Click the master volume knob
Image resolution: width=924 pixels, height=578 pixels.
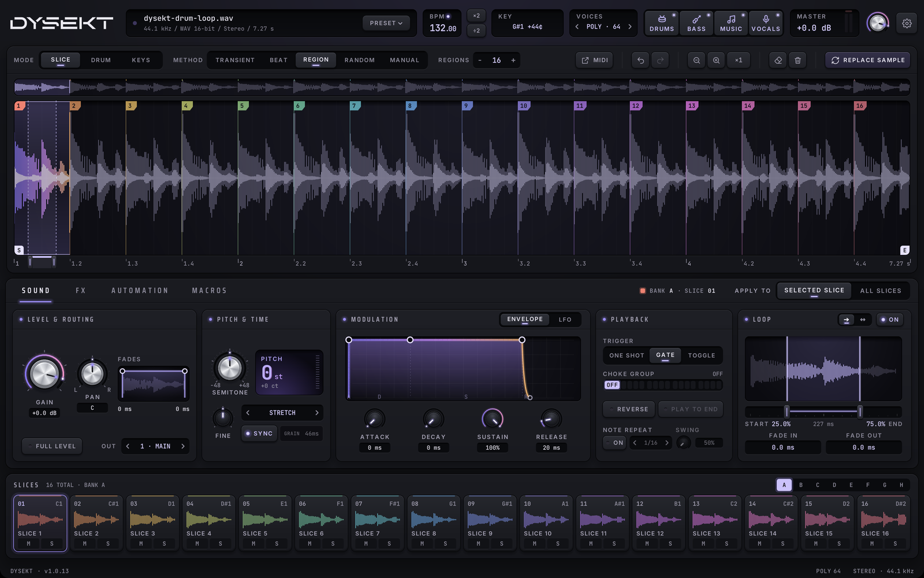[878, 23]
